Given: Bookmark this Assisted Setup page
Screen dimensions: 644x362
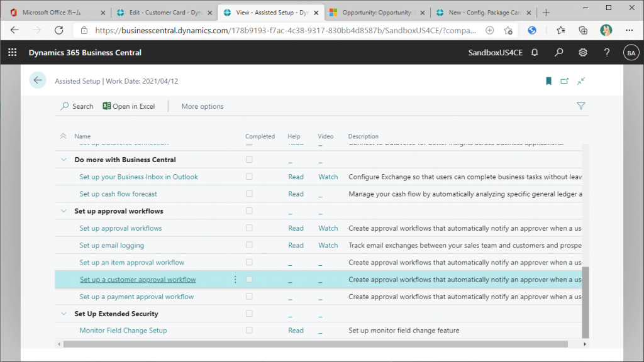Looking at the screenshot, I should pos(548,81).
